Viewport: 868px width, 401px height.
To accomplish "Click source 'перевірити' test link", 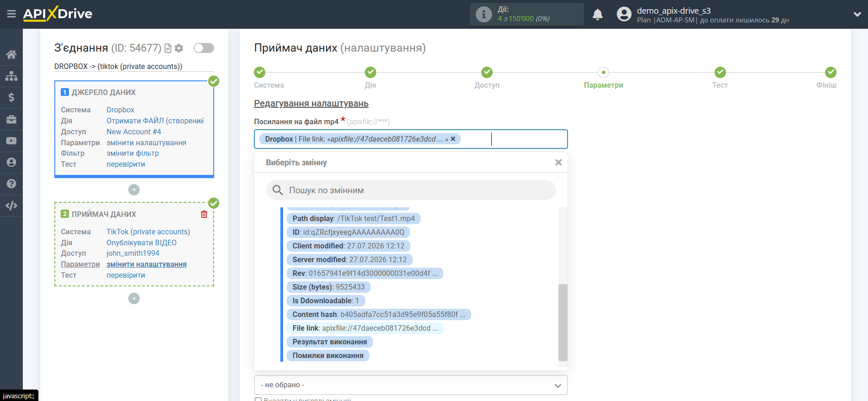I will click(x=126, y=164).
